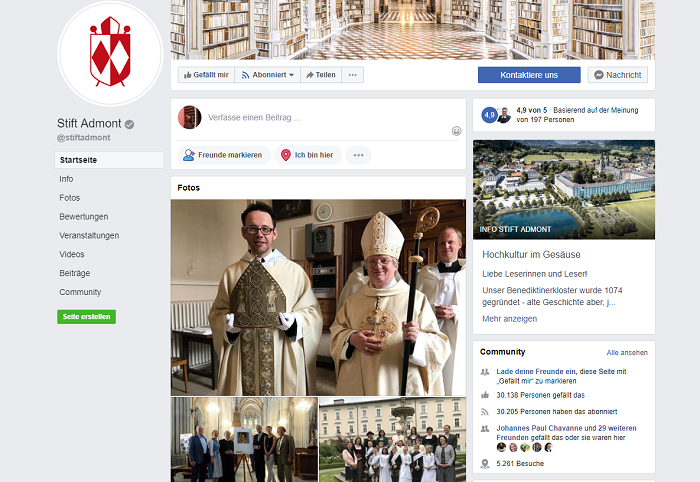The height and width of the screenshot is (482, 700).
Task: Click the Stift Admont profile logo
Action: click(x=110, y=54)
